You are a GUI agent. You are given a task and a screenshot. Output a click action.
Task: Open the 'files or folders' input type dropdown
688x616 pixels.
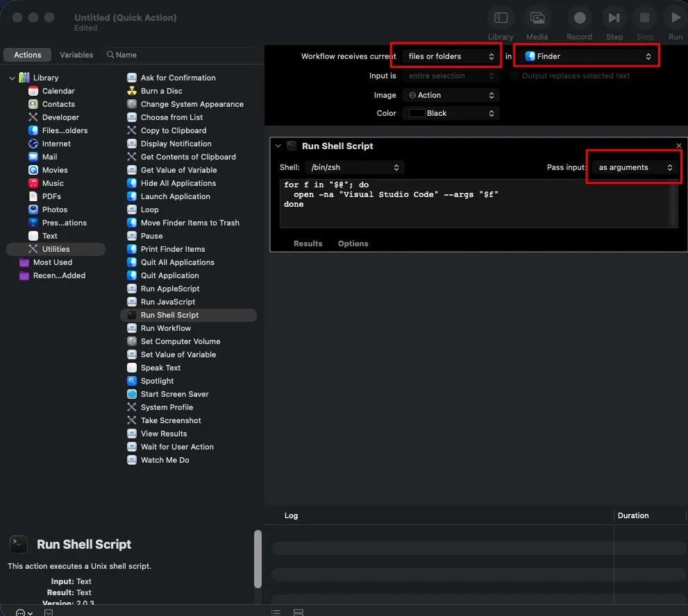451,56
